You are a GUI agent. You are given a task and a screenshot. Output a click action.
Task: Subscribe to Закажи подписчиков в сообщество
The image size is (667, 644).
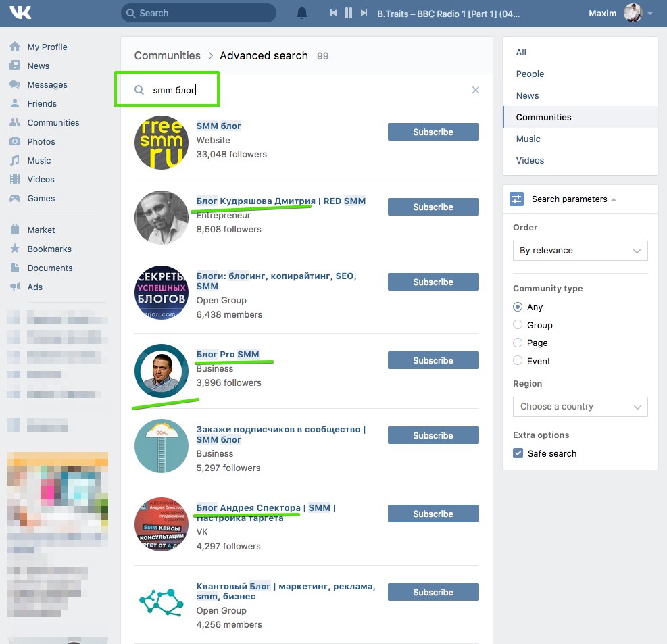433,435
